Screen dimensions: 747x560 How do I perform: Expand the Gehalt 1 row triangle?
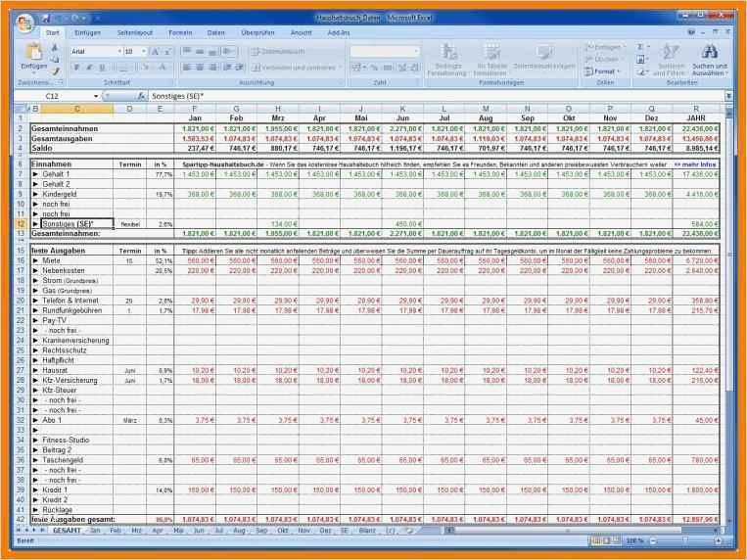(x=35, y=174)
